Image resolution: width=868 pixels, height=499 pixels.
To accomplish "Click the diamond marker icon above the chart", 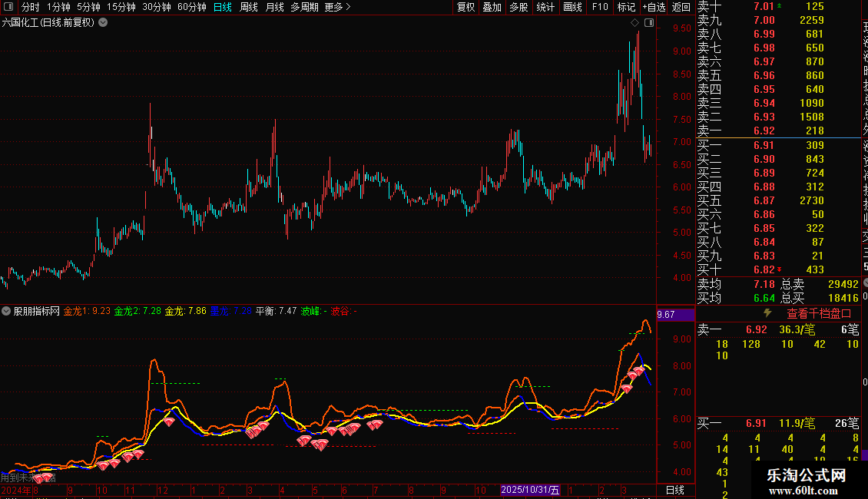I will 635,23.
